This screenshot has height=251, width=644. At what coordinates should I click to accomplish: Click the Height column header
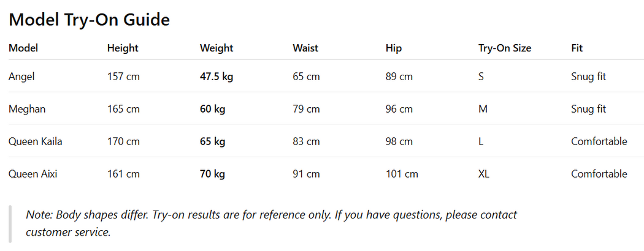[x=123, y=48]
